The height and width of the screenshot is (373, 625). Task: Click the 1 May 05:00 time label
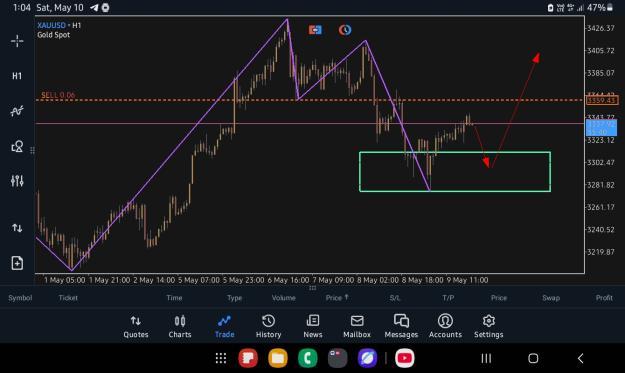65,280
